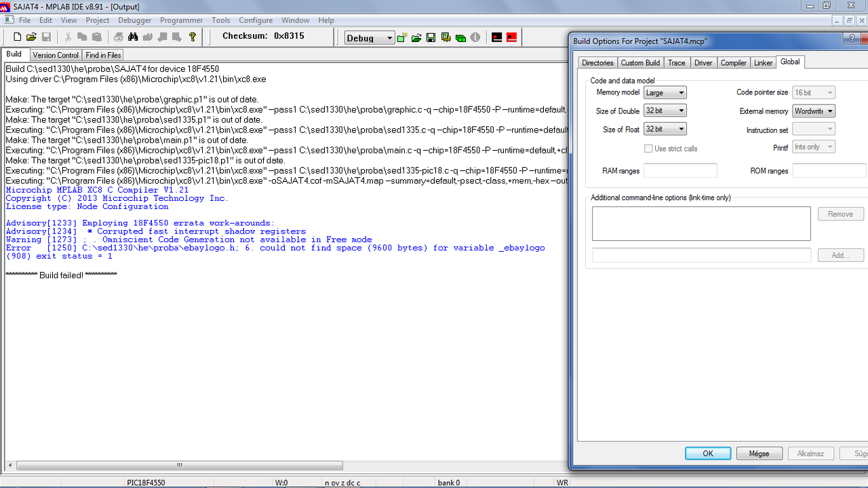Click the Paste toolbar icon
Viewport: 868px width, 488px height.
tap(96, 37)
